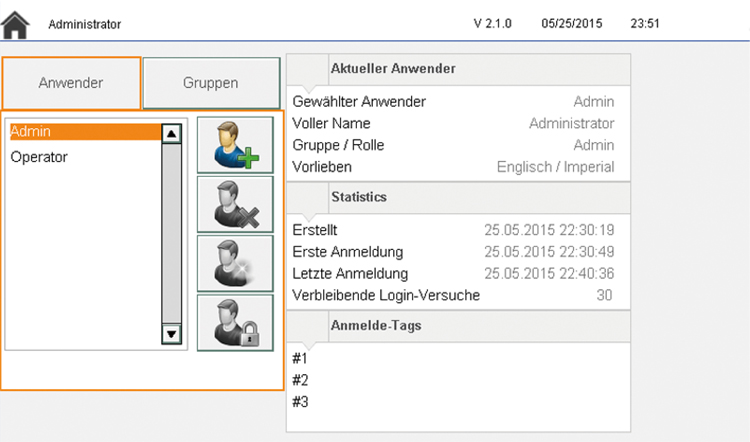This screenshot has height=442, width=750.
Task: Edit user with the sparkle icon
Action: click(235, 264)
